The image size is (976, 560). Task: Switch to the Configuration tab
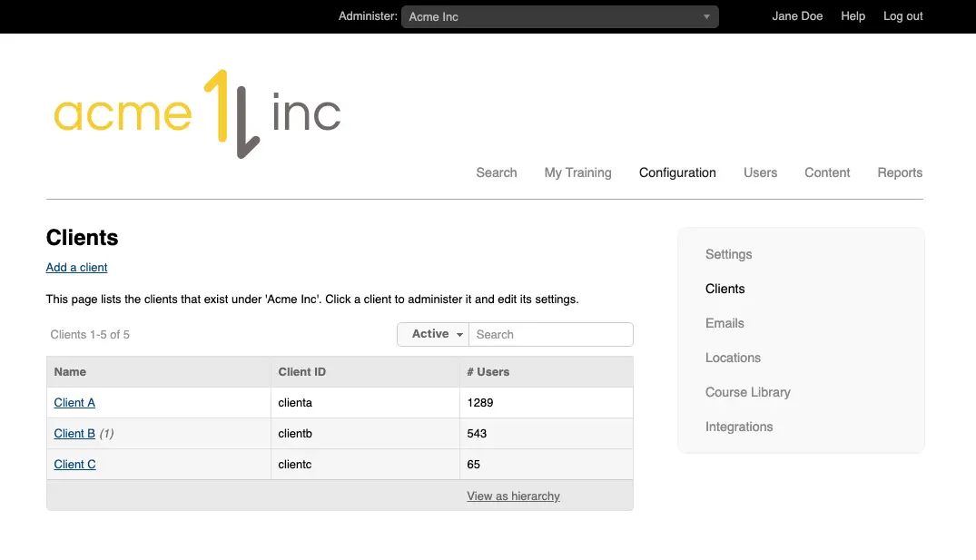click(677, 172)
